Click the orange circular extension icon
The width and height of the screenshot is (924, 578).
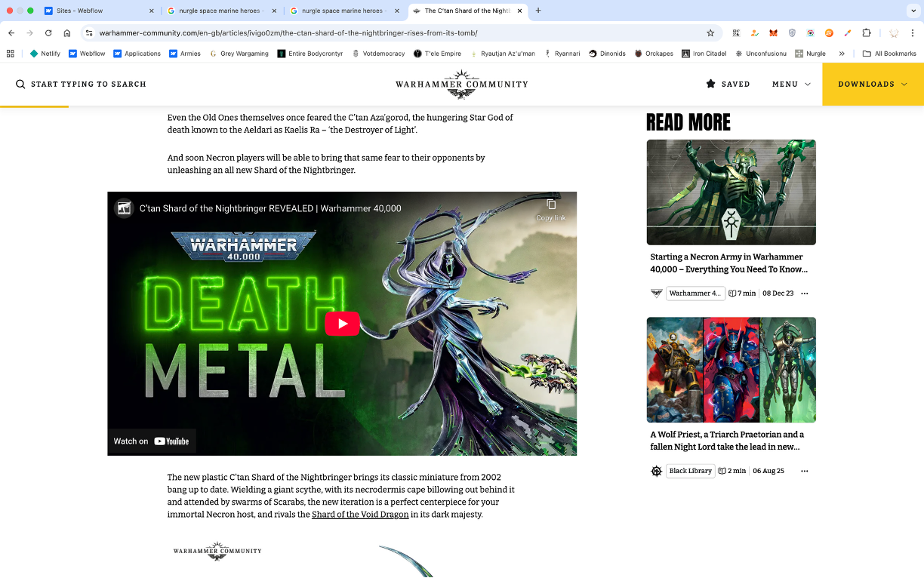[829, 33]
